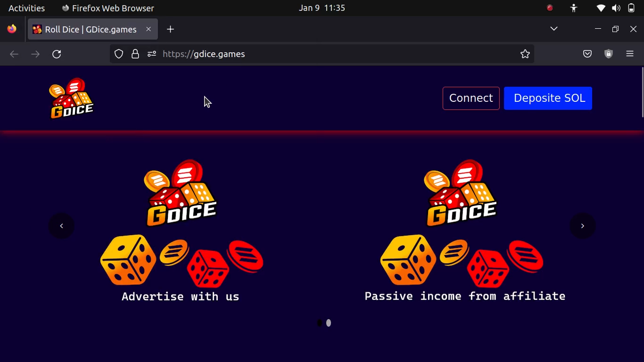Open the site permissions icon

(151, 54)
